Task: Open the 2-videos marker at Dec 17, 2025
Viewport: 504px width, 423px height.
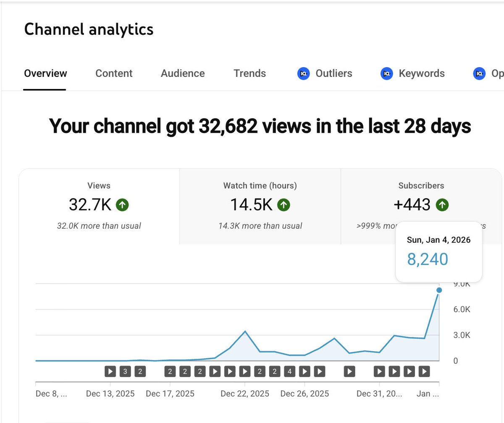Action: (x=170, y=371)
